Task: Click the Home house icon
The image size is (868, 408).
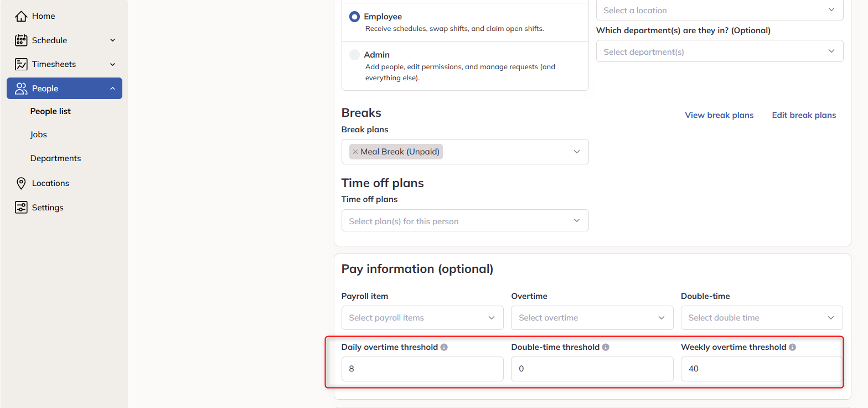Action: [21, 16]
